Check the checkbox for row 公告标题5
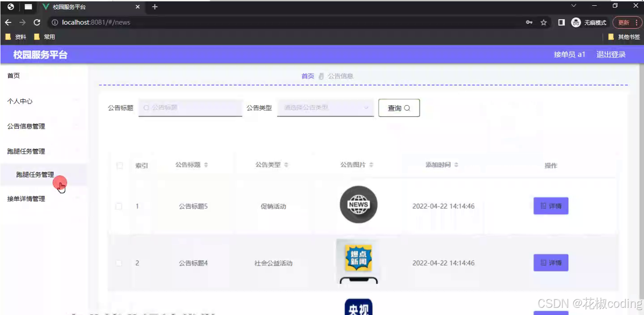The height and width of the screenshot is (315, 644). click(x=119, y=206)
